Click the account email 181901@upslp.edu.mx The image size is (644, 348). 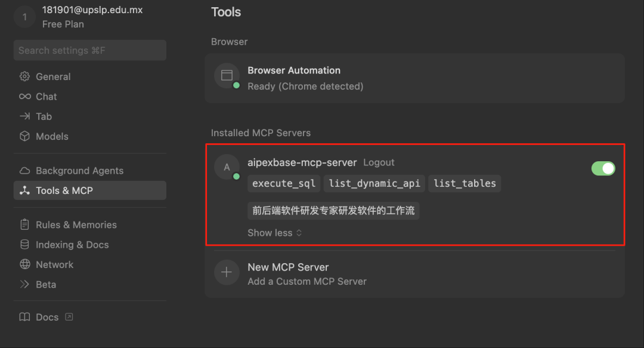(x=92, y=10)
